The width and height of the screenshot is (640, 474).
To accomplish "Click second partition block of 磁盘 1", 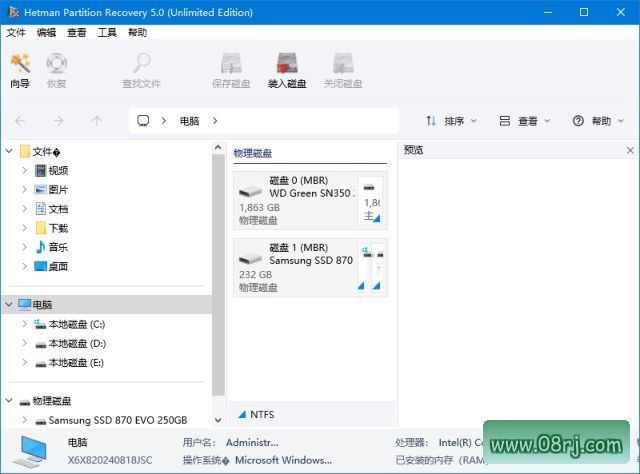I will click(378, 267).
